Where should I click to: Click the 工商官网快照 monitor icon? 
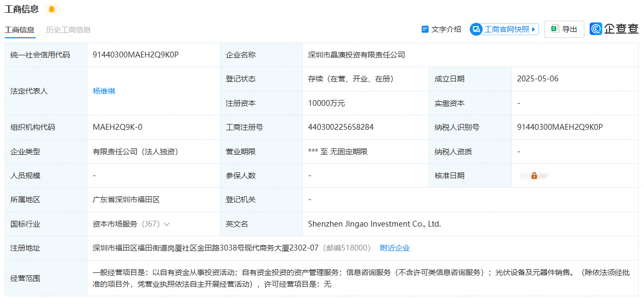tap(476, 29)
